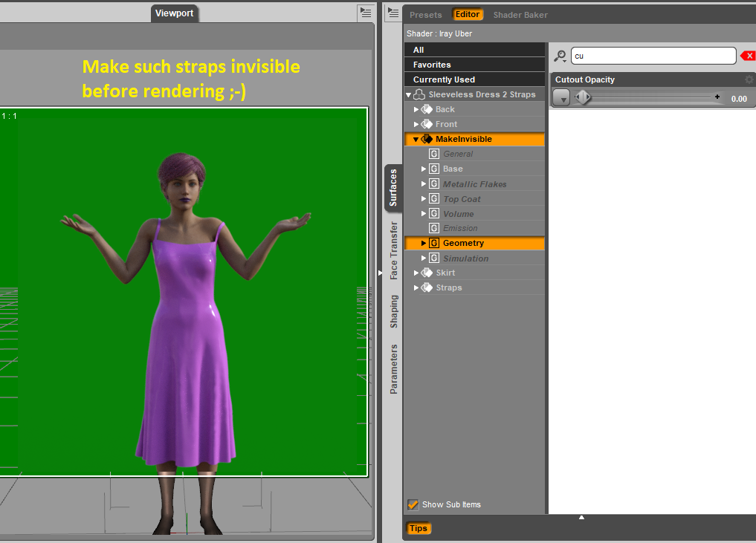Click the Emission group G icon
756x543 pixels.
(x=434, y=228)
